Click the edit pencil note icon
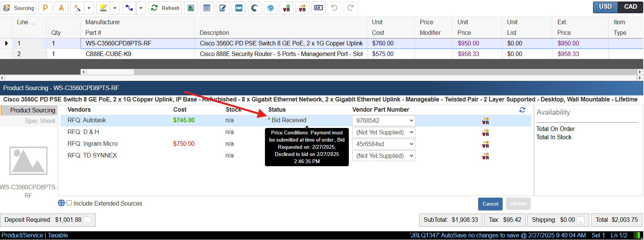 tap(223, 8)
